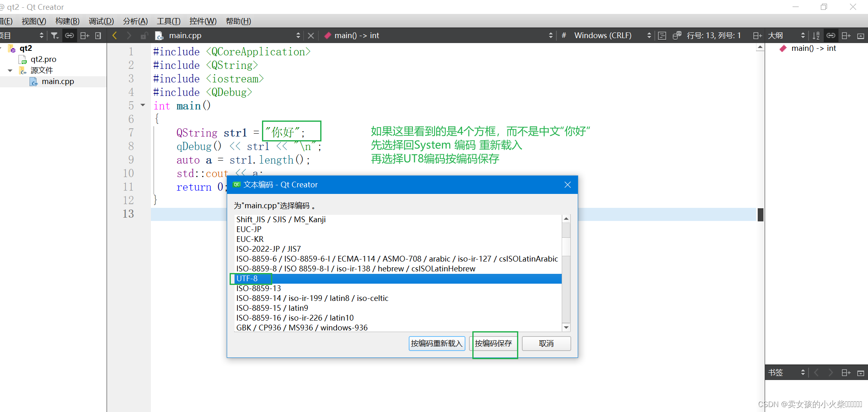Screen dimensions: 868x412
Task: Click the 取消 button in the encoding dialog
Action: click(x=546, y=344)
